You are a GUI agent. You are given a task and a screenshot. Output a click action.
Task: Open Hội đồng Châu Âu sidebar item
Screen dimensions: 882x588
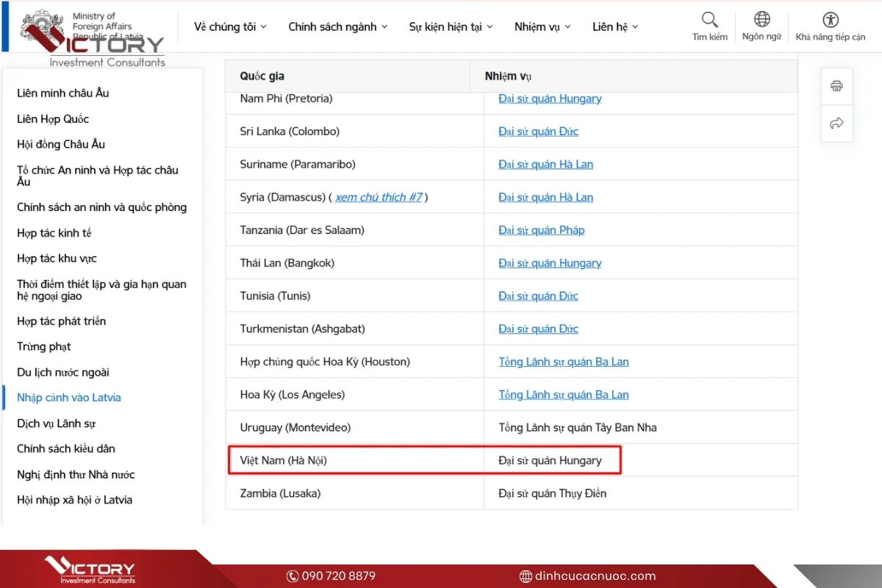pos(61,144)
